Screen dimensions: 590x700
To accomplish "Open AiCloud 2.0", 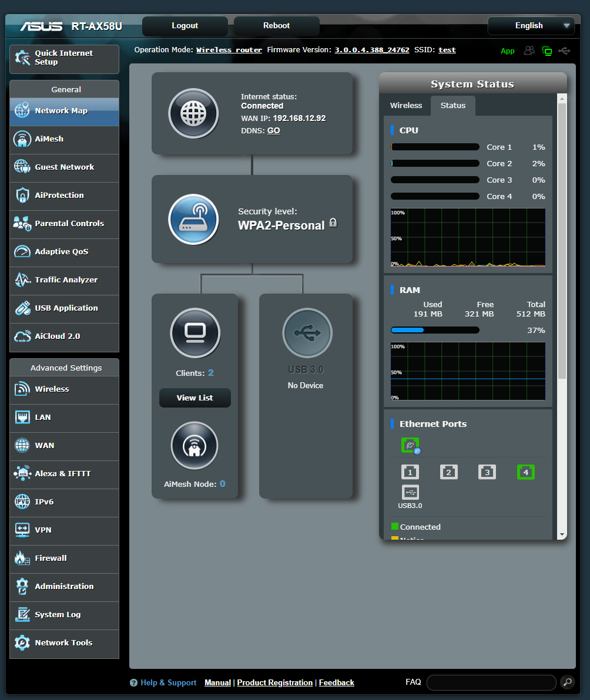I will (64, 336).
